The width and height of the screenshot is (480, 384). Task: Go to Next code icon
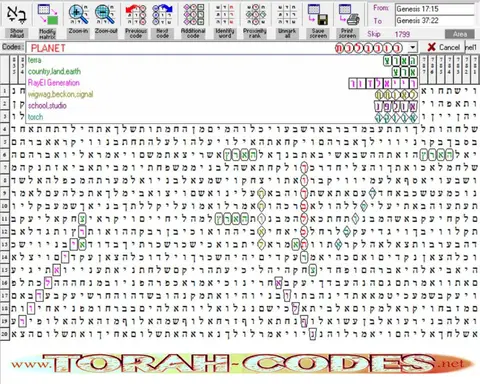coord(162,14)
